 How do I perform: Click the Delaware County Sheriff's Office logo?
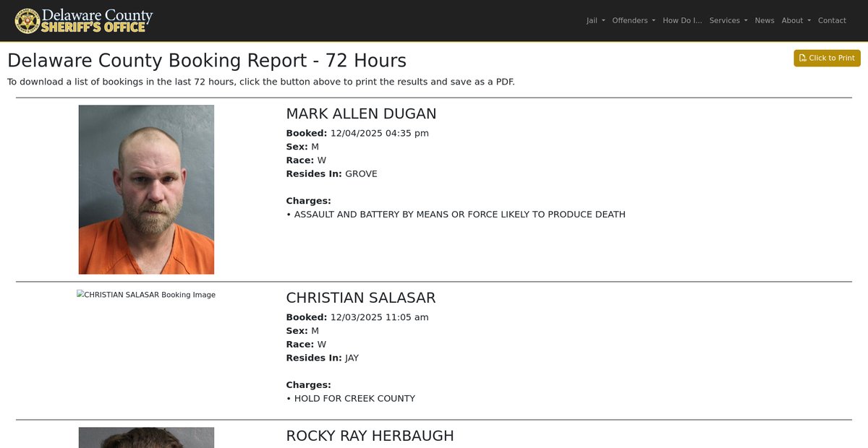pyautogui.click(x=84, y=21)
